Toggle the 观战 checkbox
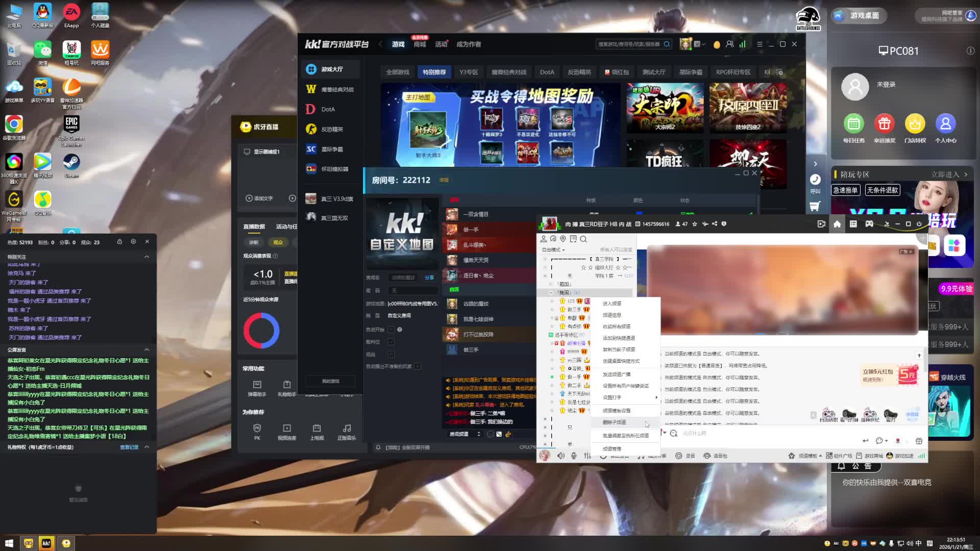980x551 pixels. (391, 354)
